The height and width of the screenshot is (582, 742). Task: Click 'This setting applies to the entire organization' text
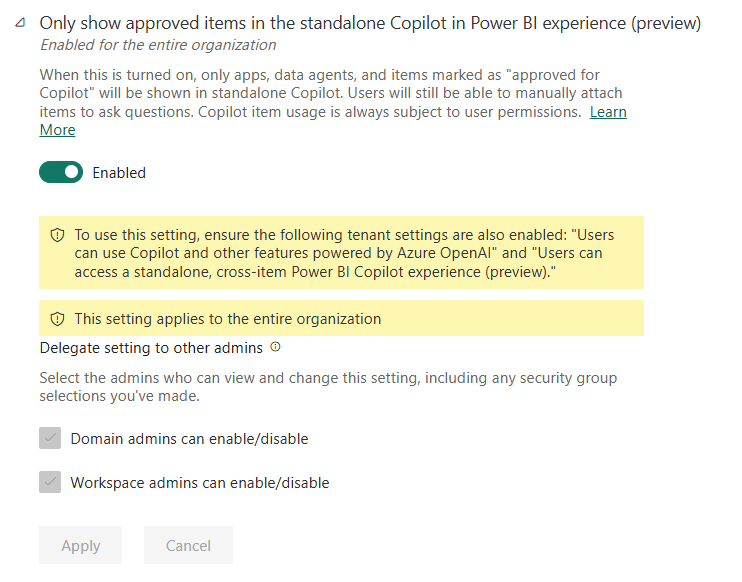pyautogui.click(x=228, y=319)
